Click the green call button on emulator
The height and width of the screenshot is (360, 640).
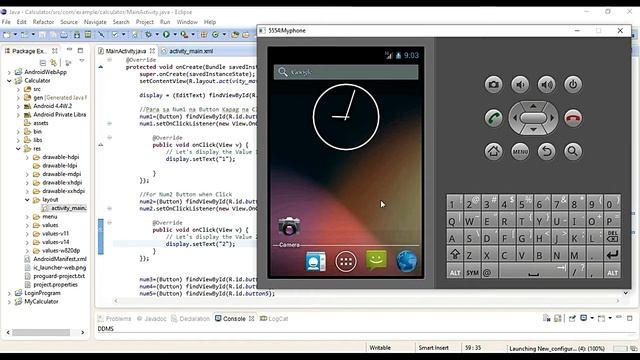(493, 118)
